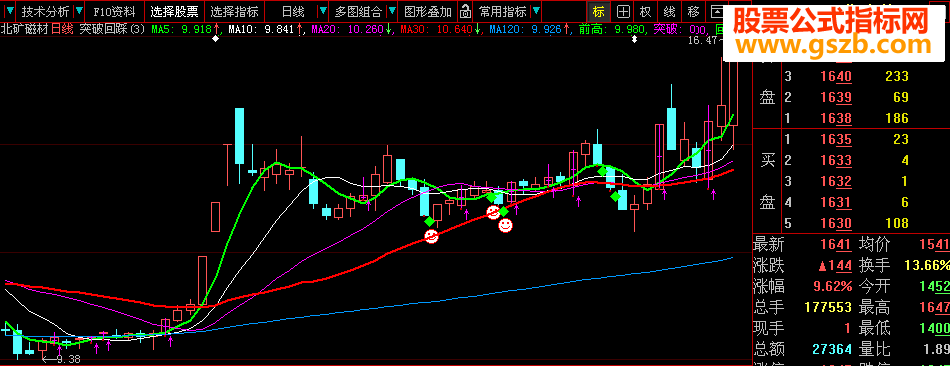Click the 图形叠加 chart overlay button
This screenshot has height=366, width=950.
tap(428, 11)
